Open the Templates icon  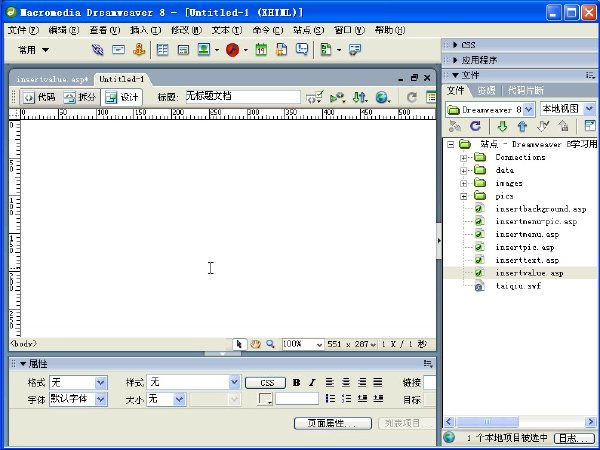click(x=326, y=50)
